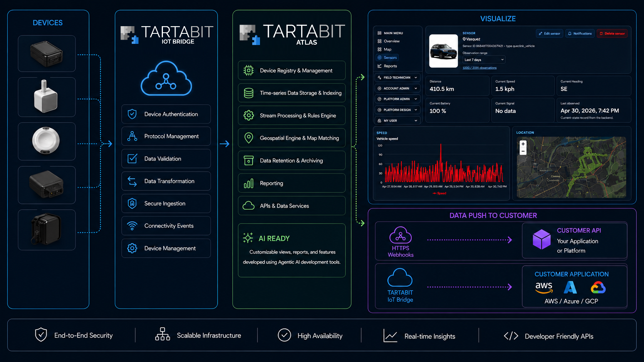The height and width of the screenshot is (362, 644).
Task: Open Overview in the main menu
Action: point(391,41)
